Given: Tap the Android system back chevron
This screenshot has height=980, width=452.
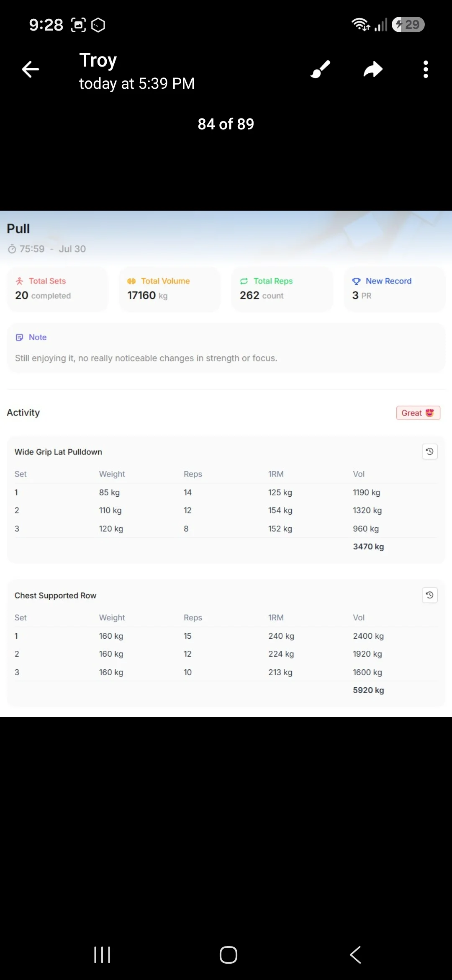Looking at the screenshot, I should 355,955.
